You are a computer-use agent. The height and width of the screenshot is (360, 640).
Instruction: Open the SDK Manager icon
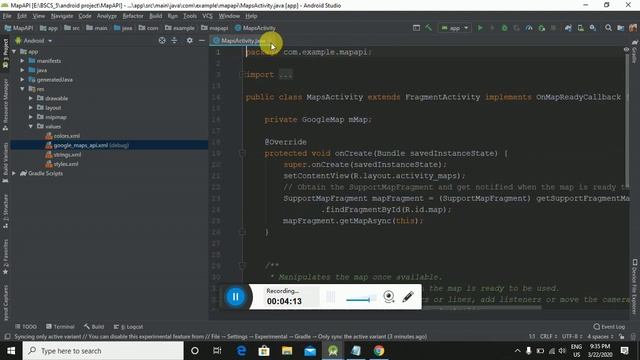(593, 28)
